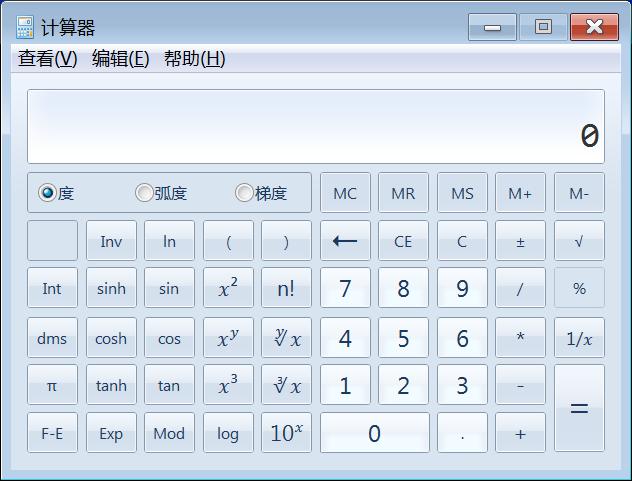The image size is (632, 481).
Task: Click the CE clear entry button
Action: (403, 241)
